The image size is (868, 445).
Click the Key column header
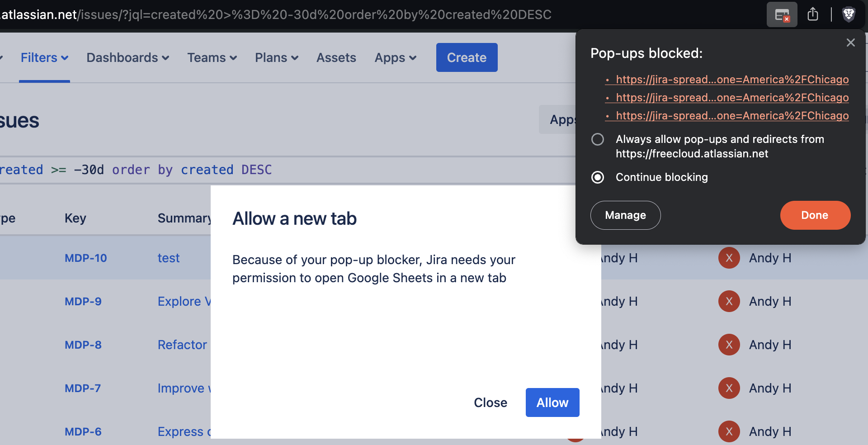(75, 218)
